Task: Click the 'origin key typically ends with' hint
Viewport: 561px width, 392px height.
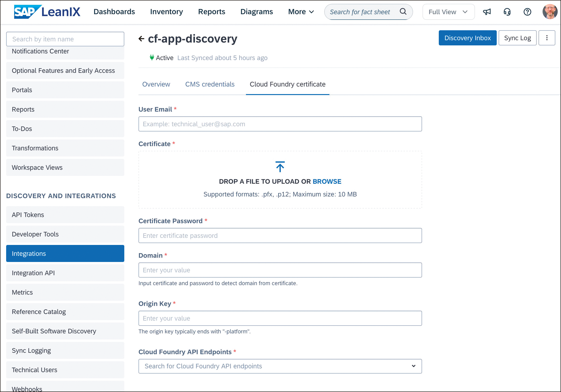Action: 194,331
